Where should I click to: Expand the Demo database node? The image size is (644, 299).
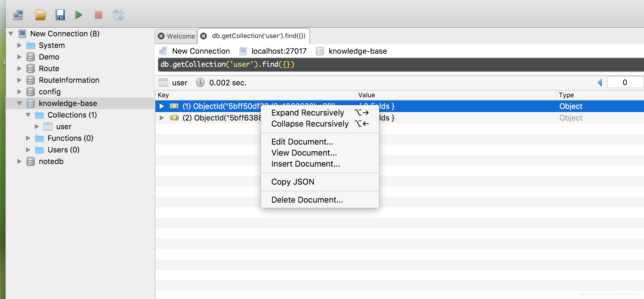click(x=19, y=57)
